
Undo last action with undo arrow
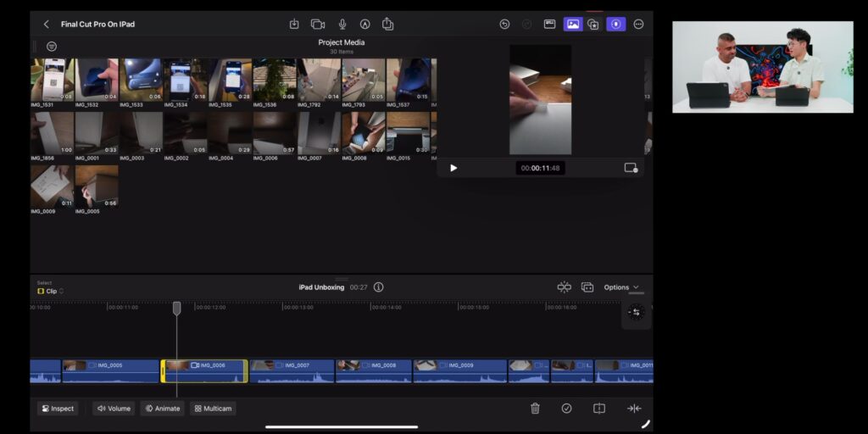tap(504, 24)
